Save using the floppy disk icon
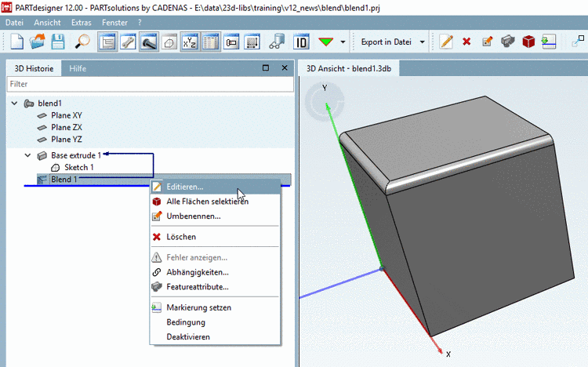The image size is (588, 367). [57, 42]
